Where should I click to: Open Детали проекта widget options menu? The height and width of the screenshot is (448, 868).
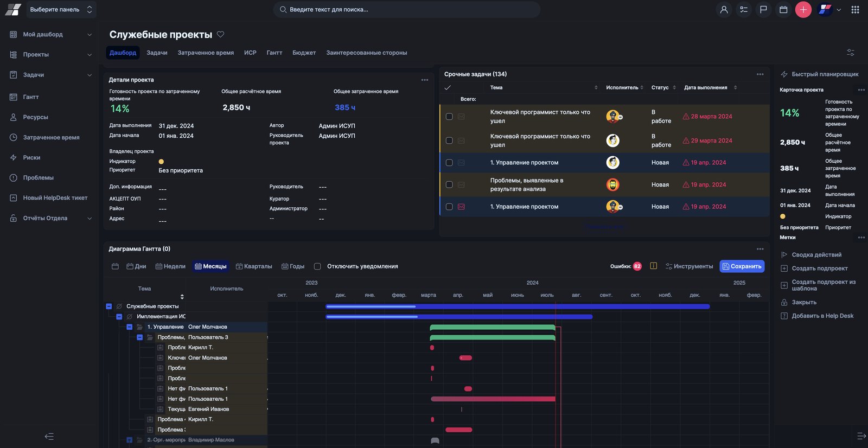click(x=425, y=80)
